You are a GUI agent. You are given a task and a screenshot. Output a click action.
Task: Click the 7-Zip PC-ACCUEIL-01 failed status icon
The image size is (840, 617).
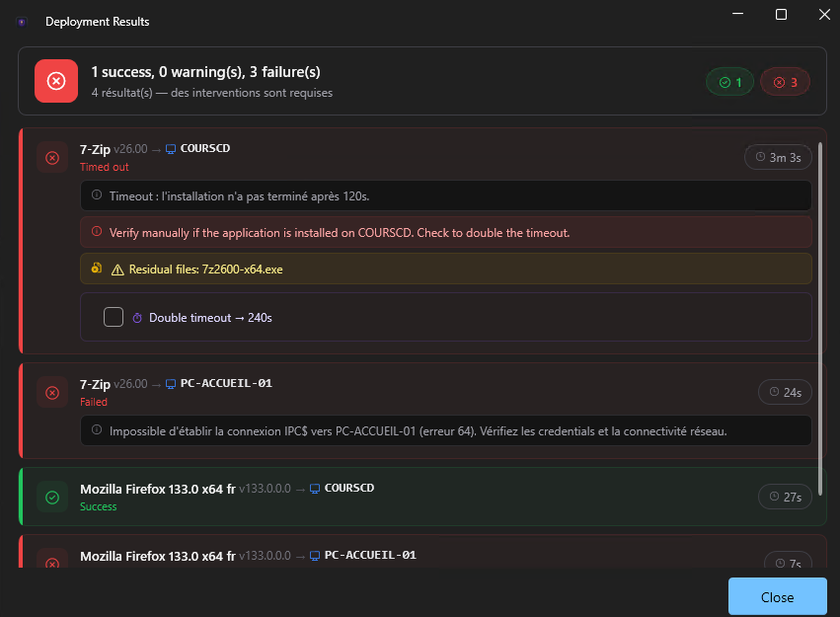(x=52, y=393)
